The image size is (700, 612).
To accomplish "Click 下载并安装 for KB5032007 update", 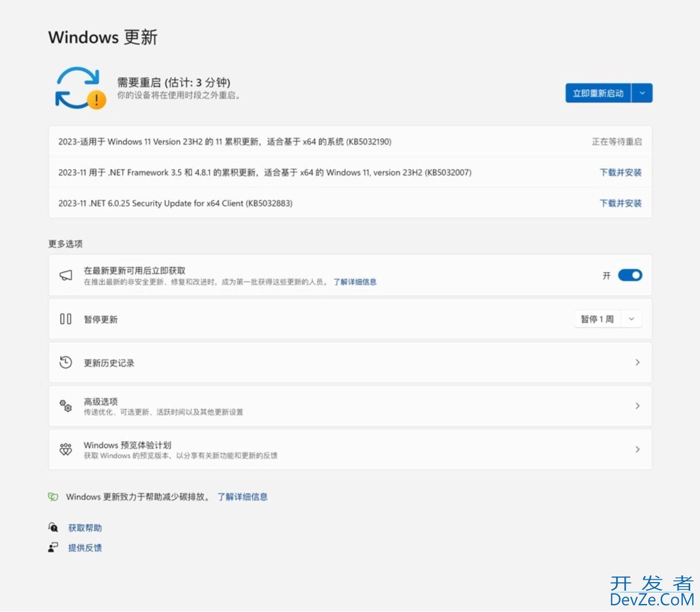I will tap(621, 173).
